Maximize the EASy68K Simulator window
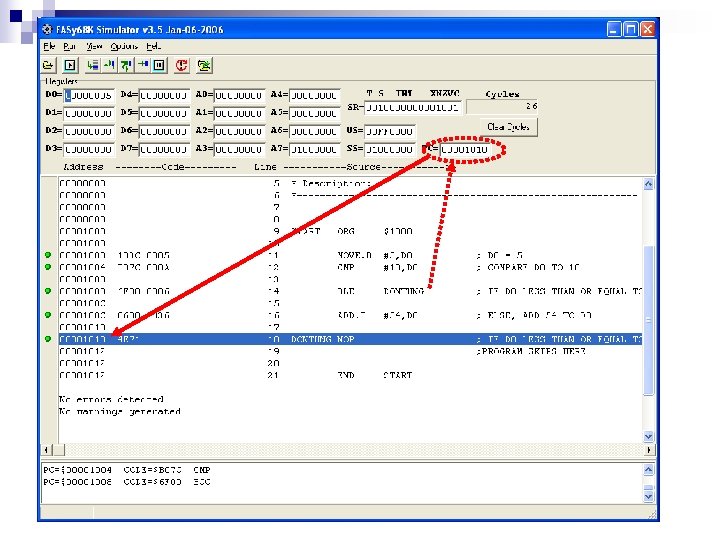The image size is (720, 540). point(631,29)
